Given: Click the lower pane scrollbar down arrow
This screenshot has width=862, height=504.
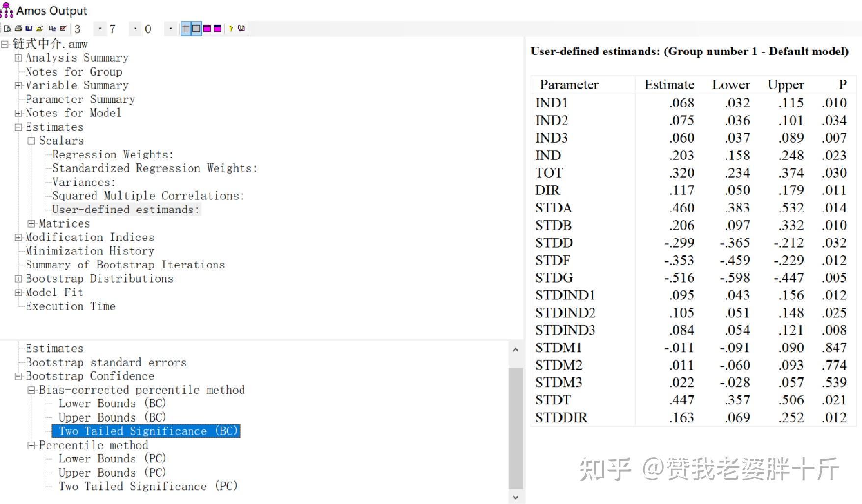Looking at the screenshot, I should tap(515, 497).
